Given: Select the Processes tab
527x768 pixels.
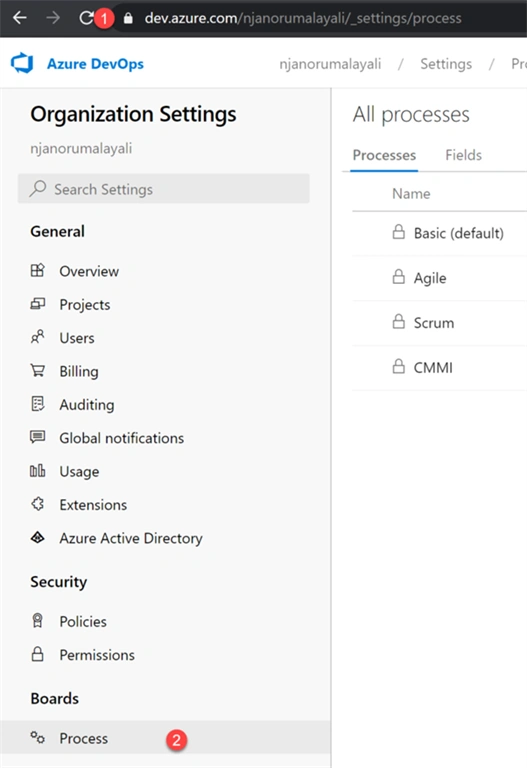Looking at the screenshot, I should (384, 155).
